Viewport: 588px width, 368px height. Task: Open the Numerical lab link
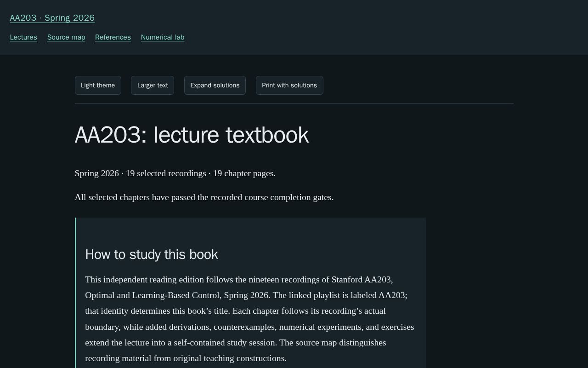[x=163, y=37]
